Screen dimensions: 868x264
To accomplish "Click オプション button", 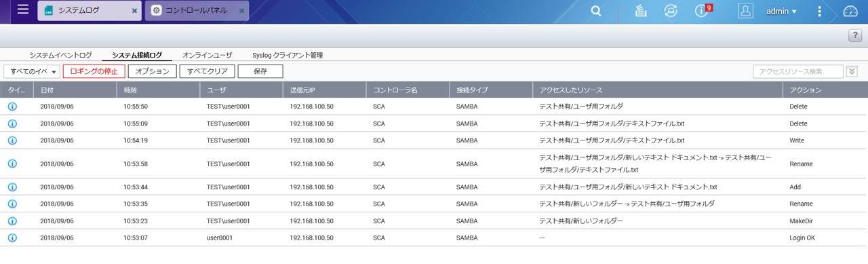I will 153,71.
